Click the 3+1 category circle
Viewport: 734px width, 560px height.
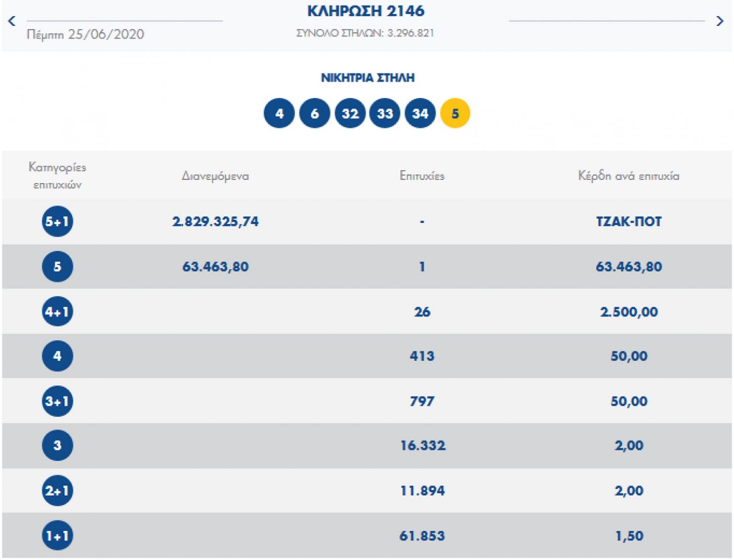coord(57,401)
